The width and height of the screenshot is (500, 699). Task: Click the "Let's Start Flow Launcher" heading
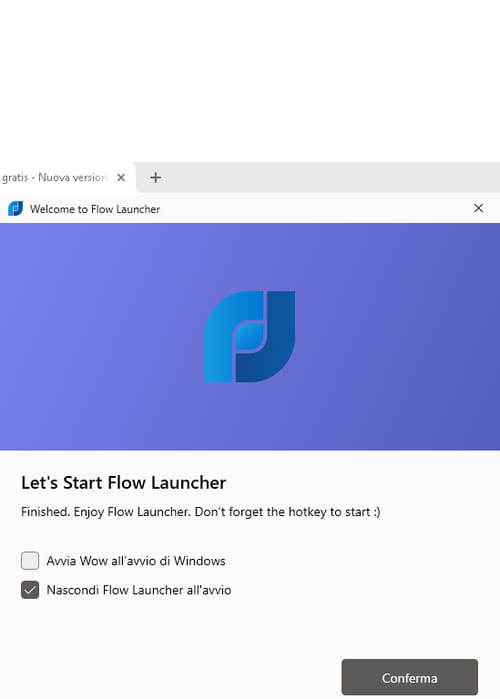click(x=123, y=483)
